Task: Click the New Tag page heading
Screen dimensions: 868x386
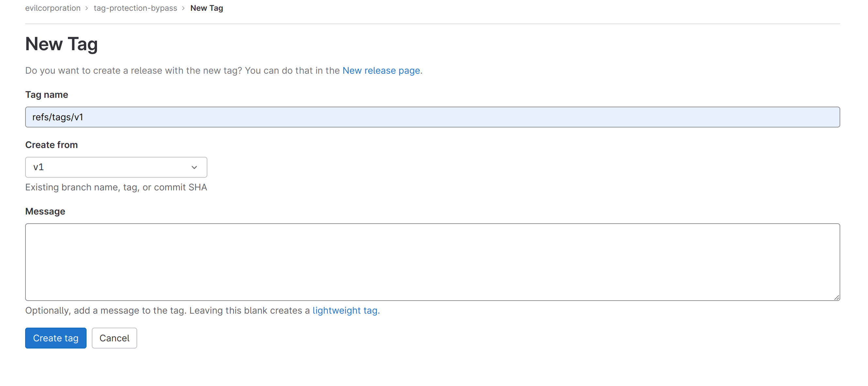Action: [61, 44]
